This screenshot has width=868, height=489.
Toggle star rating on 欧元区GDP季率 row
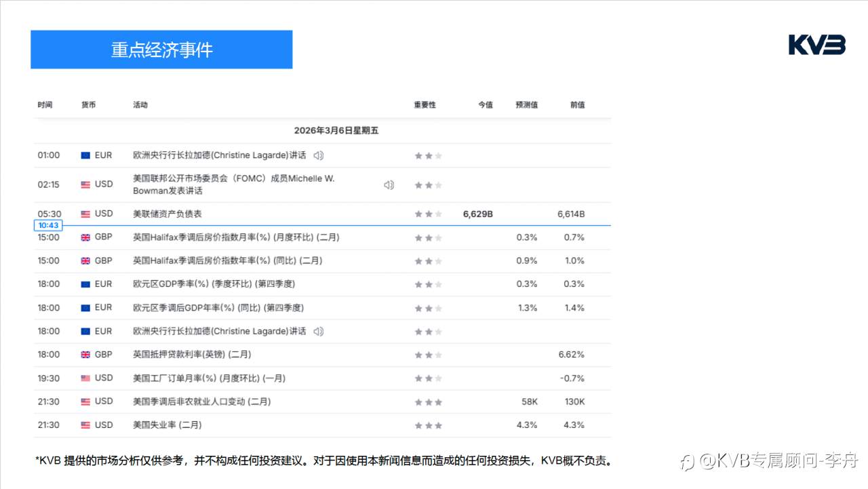[428, 284]
